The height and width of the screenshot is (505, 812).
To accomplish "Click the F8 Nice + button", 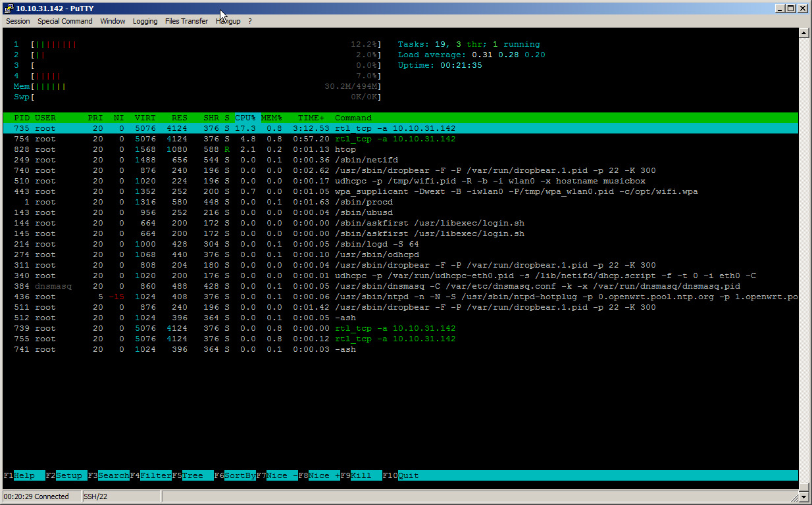I will click(319, 475).
